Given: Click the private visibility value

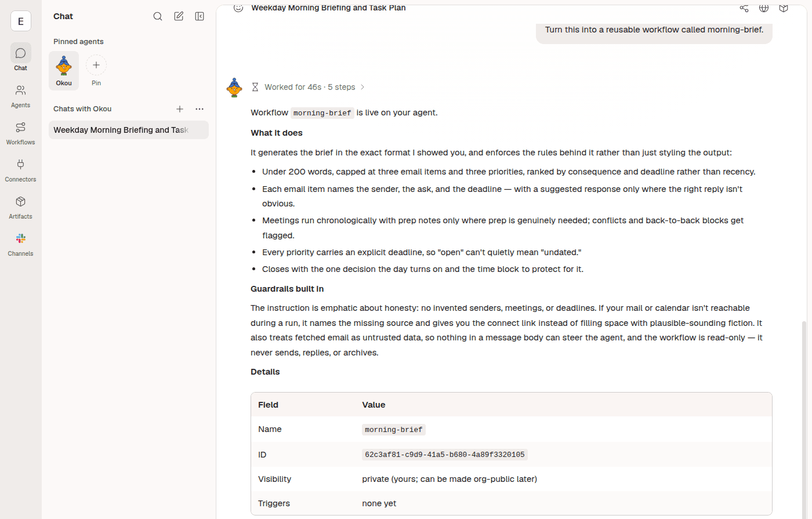Looking at the screenshot, I should [x=449, y=479].
